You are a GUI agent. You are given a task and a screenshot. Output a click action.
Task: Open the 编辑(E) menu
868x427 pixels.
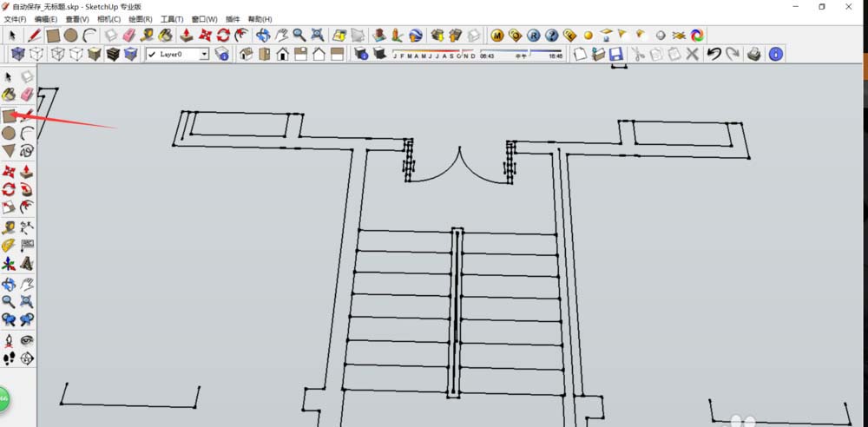(x=46, y=19)
